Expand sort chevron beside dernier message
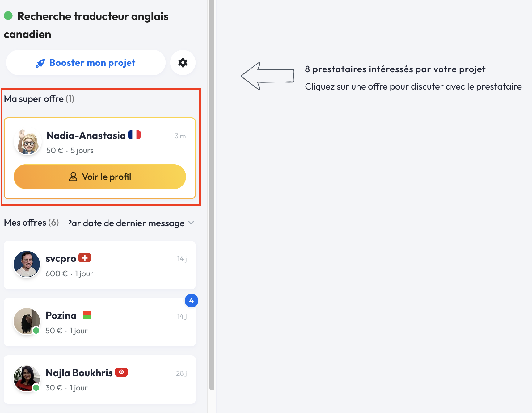 click(191, 223)
